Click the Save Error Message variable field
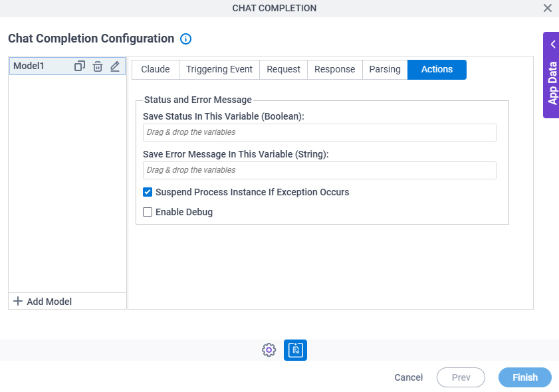The image size is (559, 392). click(320, 170)
